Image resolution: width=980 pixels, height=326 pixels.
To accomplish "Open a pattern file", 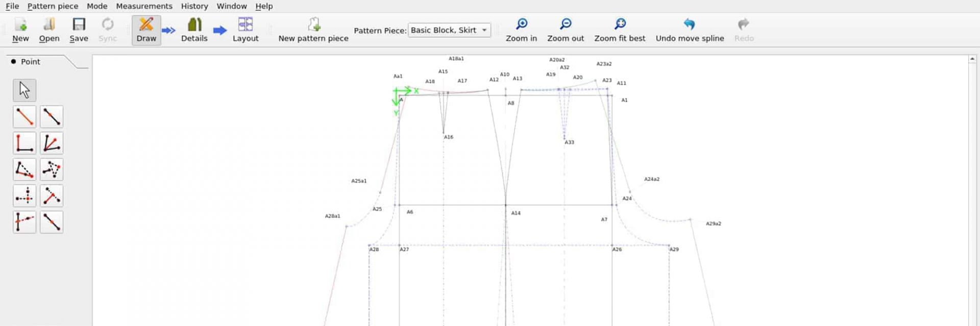I will 49,30.
